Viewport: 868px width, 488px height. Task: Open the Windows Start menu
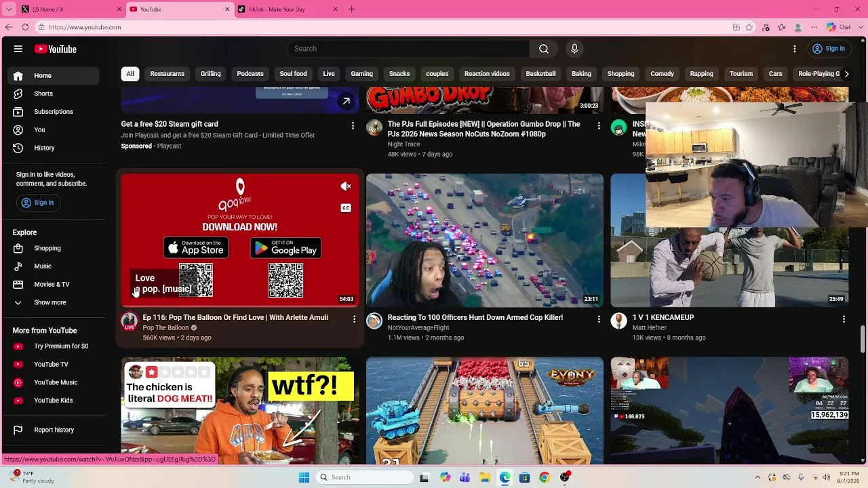[x=304, y=477]
